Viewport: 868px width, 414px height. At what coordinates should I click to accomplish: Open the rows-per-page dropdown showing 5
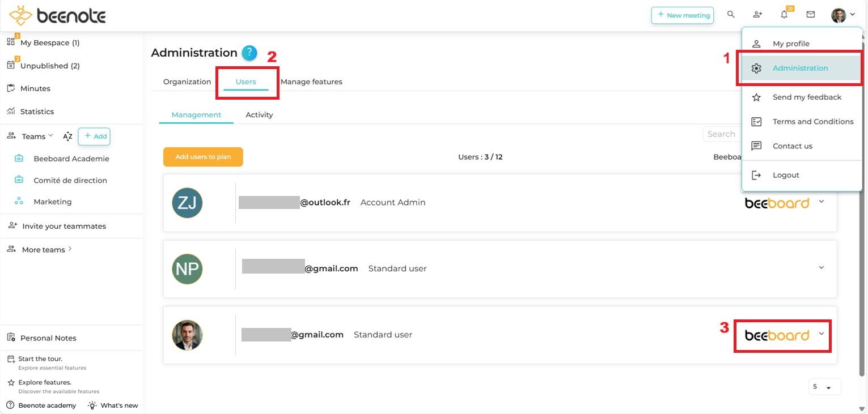[824, 387]
